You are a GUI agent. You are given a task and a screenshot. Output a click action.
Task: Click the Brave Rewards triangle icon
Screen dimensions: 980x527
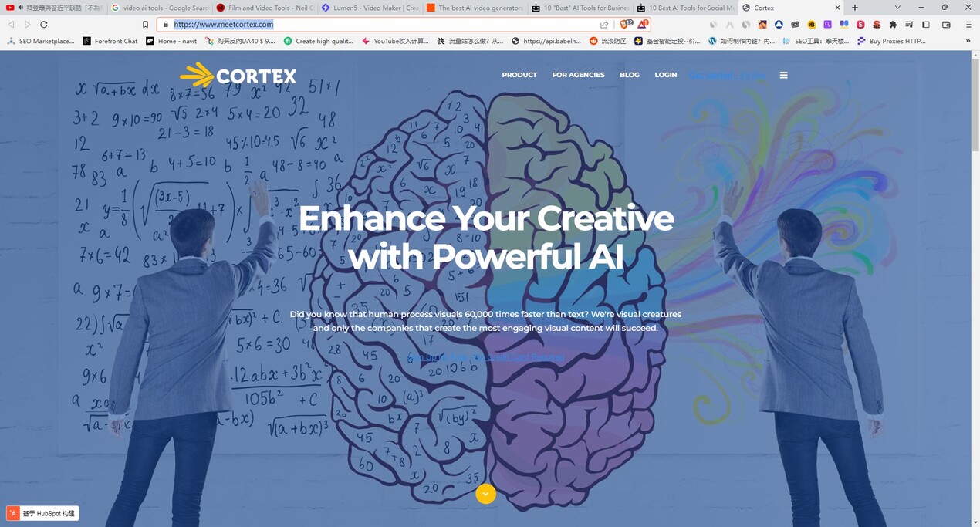pos(642,25)
